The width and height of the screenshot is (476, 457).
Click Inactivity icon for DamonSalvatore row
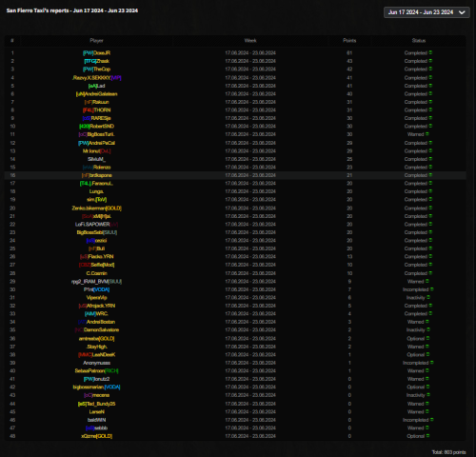click(428, 329)
